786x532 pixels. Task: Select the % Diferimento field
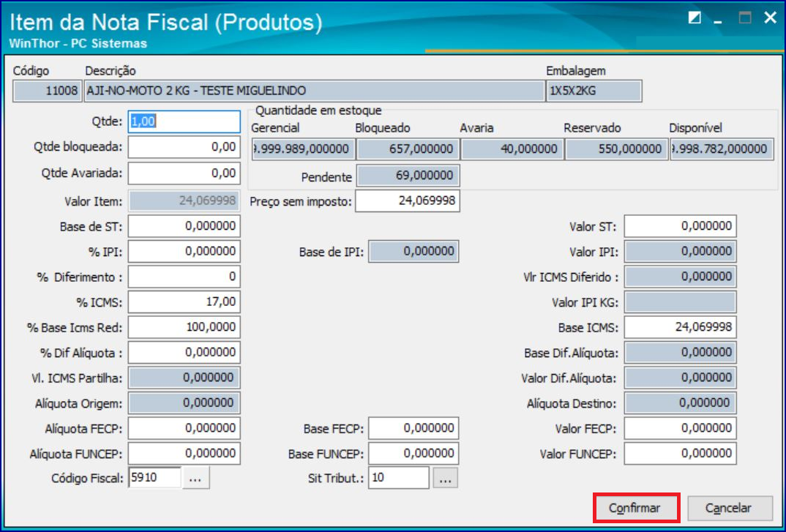tap(184, 277)
